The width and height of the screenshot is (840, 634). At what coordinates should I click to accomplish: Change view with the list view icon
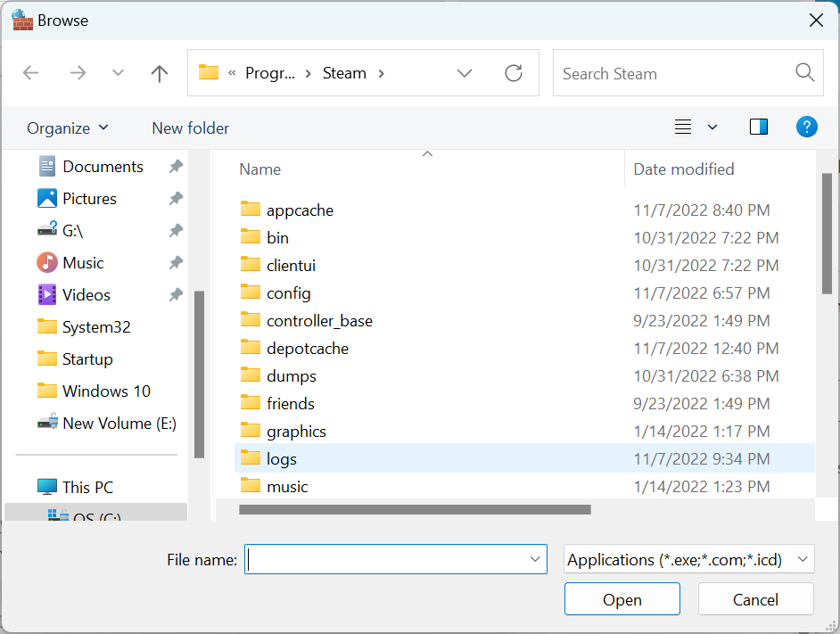click(682, 127)
